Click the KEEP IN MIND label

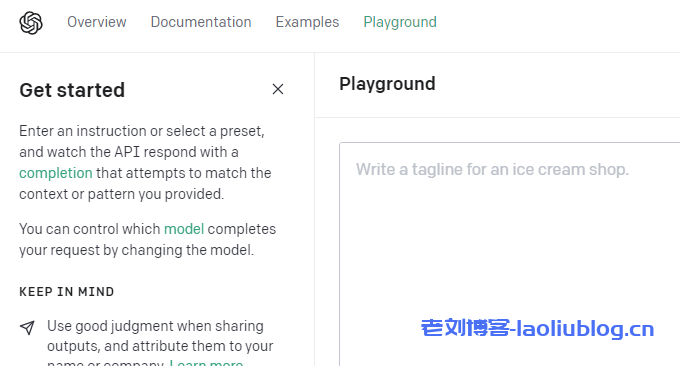67,292
